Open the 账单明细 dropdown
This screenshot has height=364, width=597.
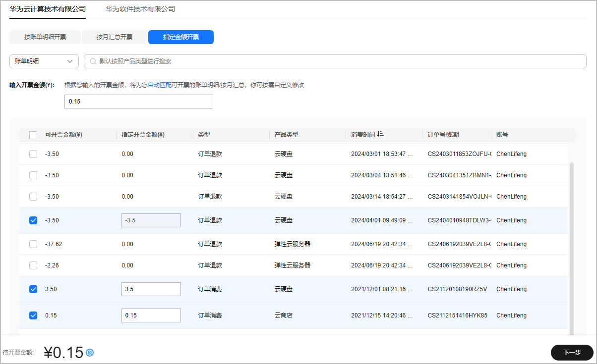click(44, 61)
